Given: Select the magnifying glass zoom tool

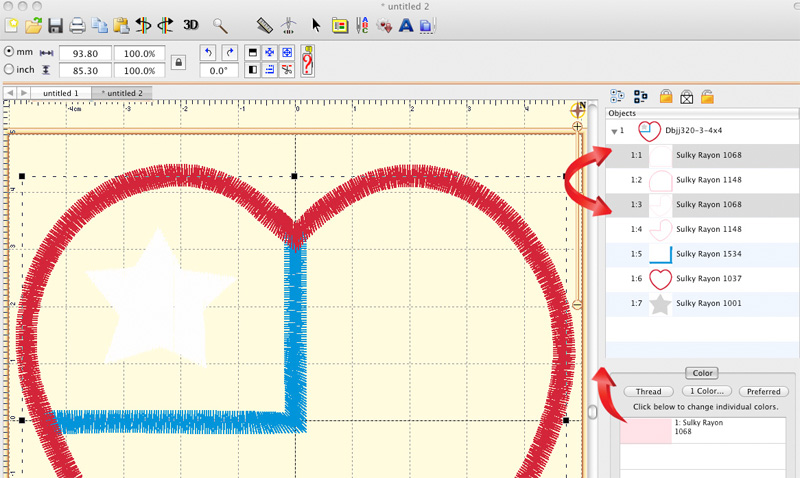Looking at the screenshot, I should pyautogui.click(x=220, y=26).
